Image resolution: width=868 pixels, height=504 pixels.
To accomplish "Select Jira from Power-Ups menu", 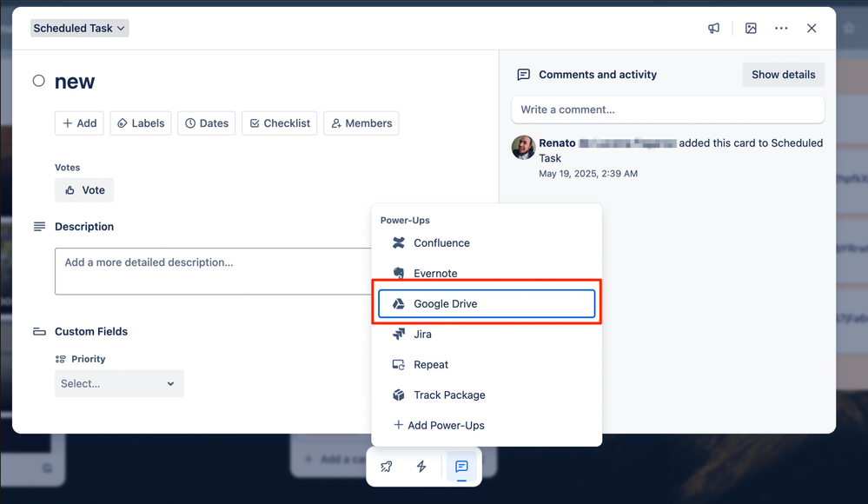I will pos(487,334).
